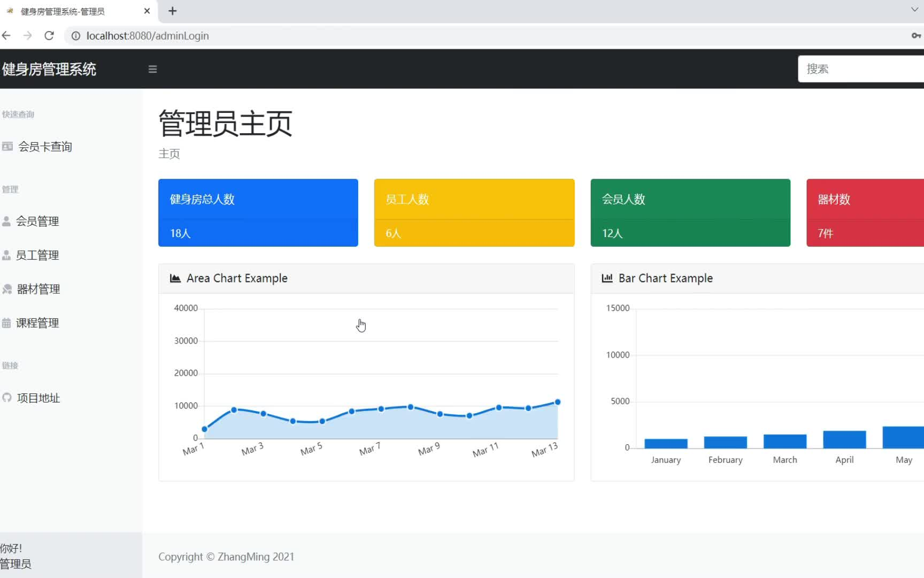Click the 员工人数 yellow card
924x578 pixels.
(x=474, y=212)
